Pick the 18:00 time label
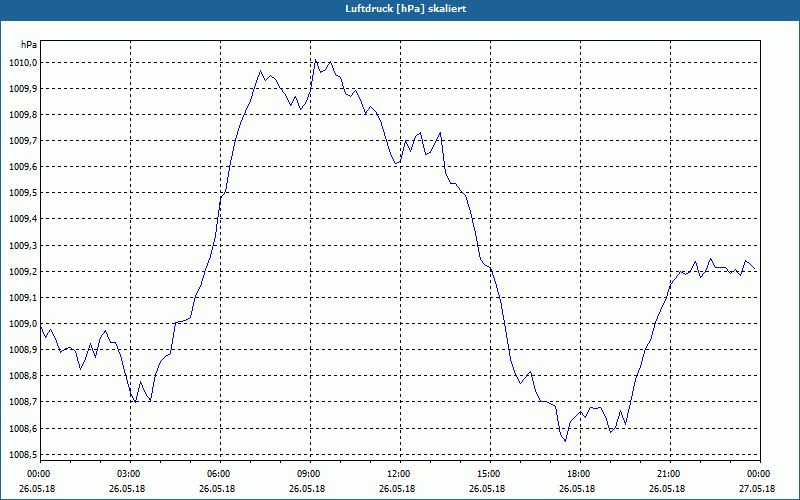This screenshot has height=500, width=800. coord(580,474)
